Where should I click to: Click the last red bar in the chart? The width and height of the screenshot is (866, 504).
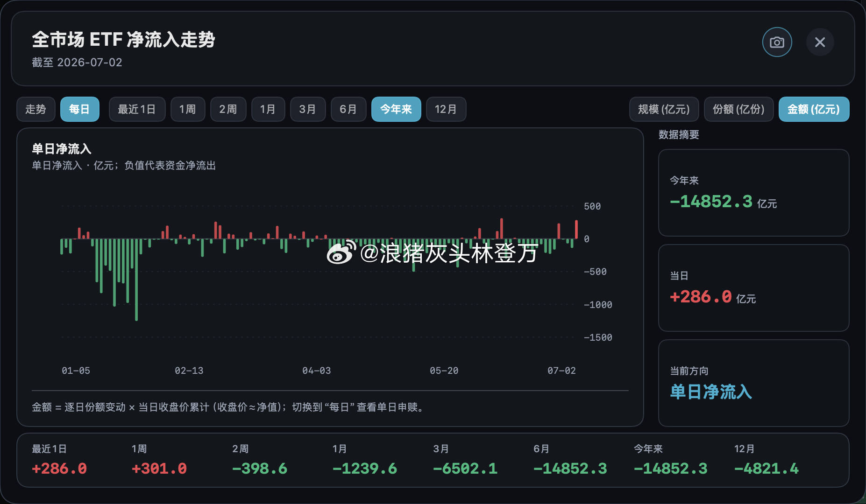click(576, 230)
